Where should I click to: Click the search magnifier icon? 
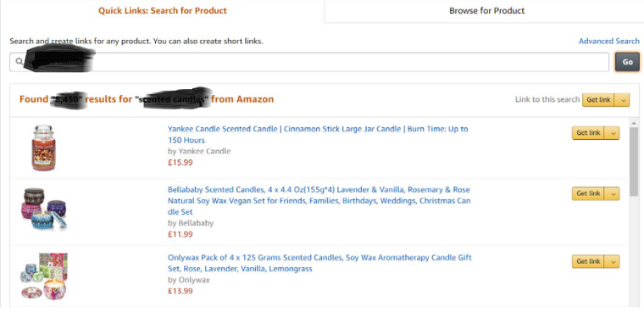pos(19,62)
